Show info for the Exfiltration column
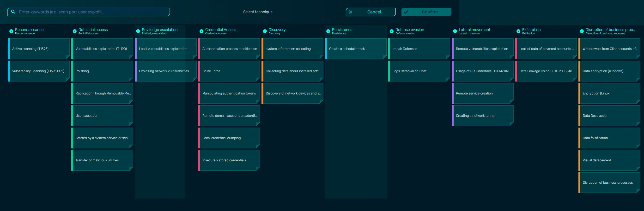 (518, 31)
